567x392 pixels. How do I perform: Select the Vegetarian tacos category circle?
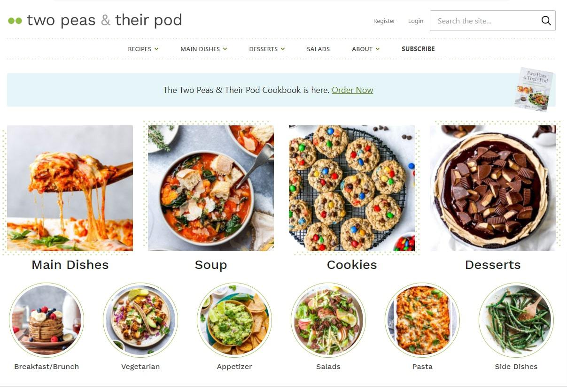pos(140,320)
